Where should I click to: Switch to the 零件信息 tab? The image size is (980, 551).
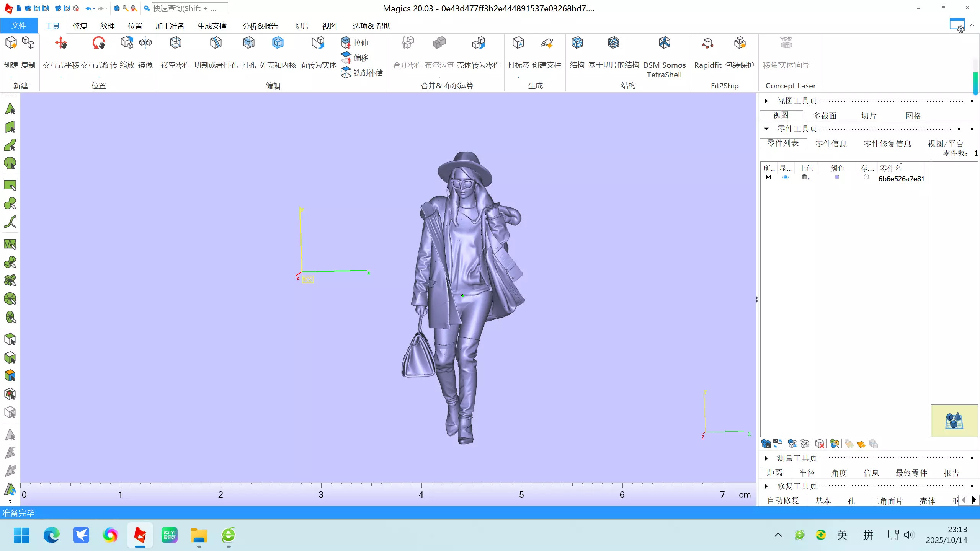(x=831, y=144)
